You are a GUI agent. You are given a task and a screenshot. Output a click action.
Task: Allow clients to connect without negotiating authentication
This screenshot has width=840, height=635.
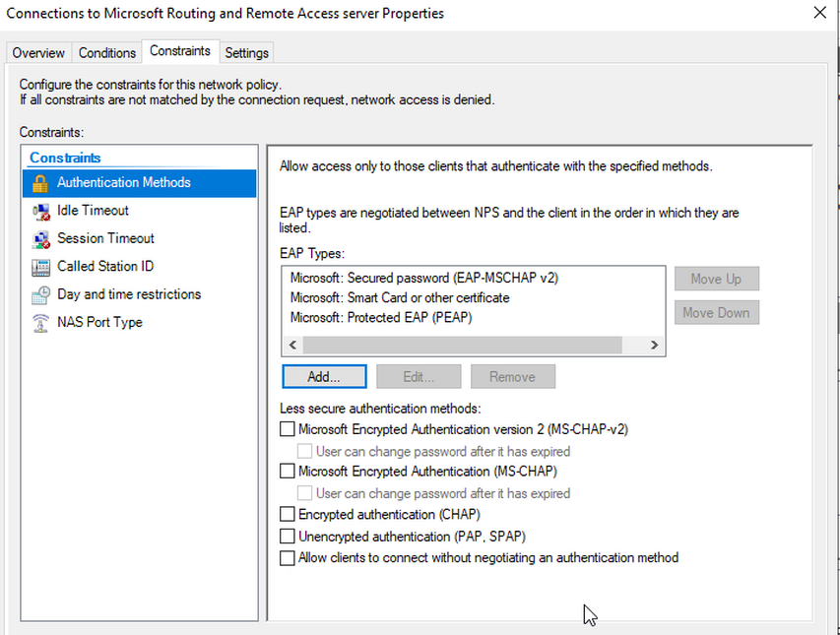tap(288, 558)
